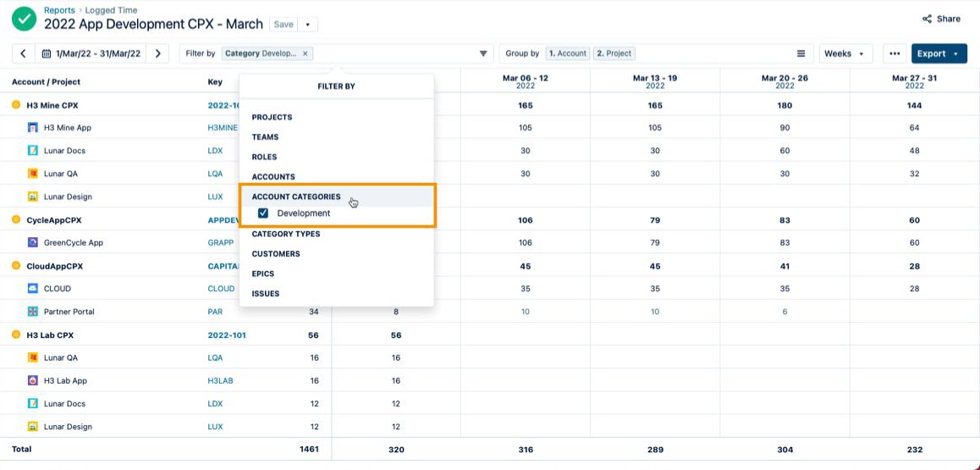The image size is (980, 470).
Task: Remove the Category Development filter chip
Action: click(306, 53)
